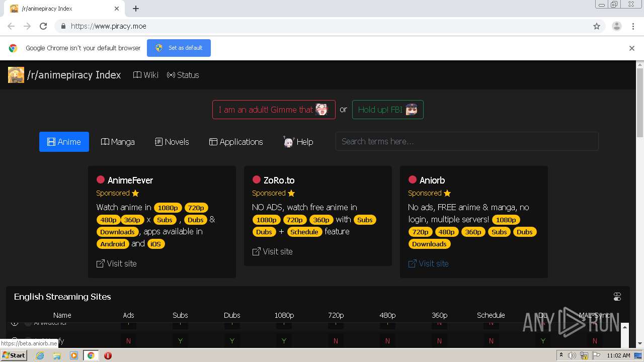Launch Internet Explorer from taskbar
The width and height of the screenshot is (644, 362).
point(40,355)
